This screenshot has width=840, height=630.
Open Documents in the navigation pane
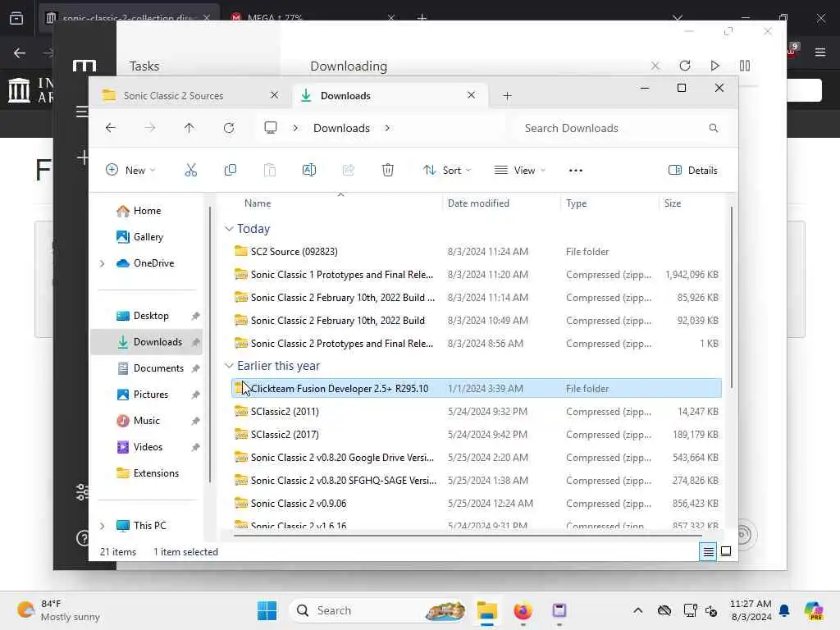pyautogui.click(x=150, y=368)
